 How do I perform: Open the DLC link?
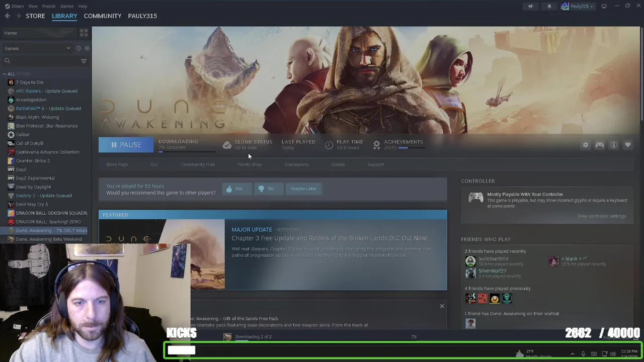point(154,164)
